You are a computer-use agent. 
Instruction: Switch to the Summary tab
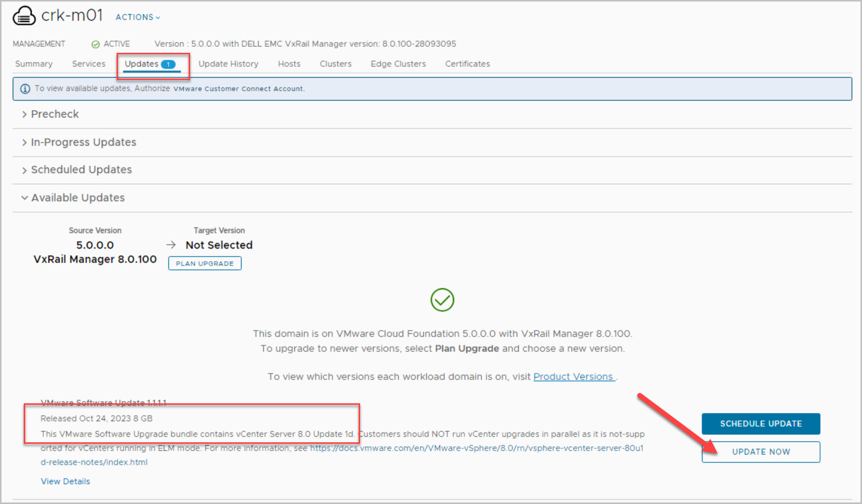34,64
